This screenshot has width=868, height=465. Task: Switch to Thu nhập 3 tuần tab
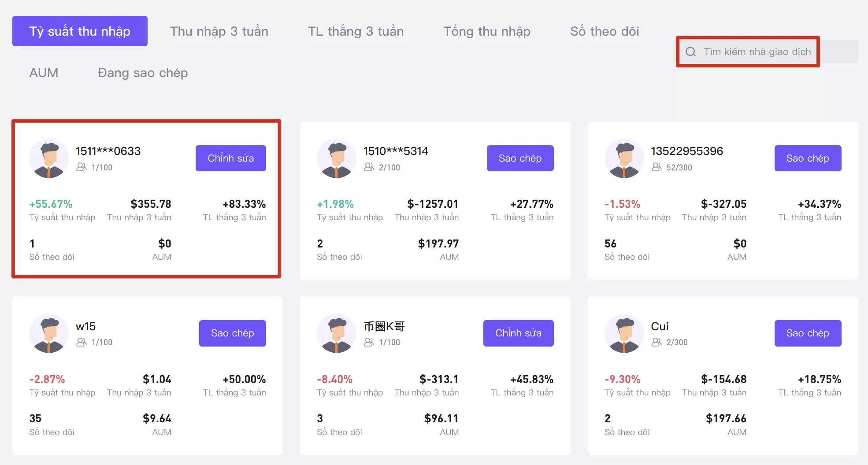point(219,31)
